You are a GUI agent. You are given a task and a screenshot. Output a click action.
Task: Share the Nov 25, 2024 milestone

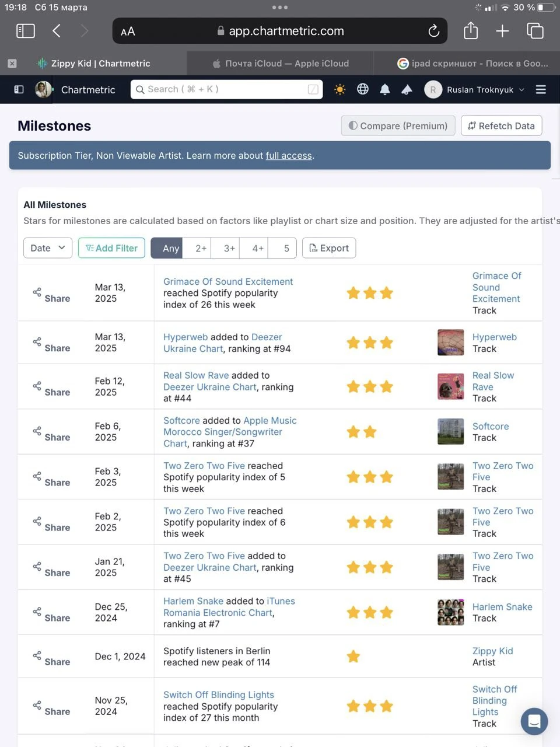[51, 708]
